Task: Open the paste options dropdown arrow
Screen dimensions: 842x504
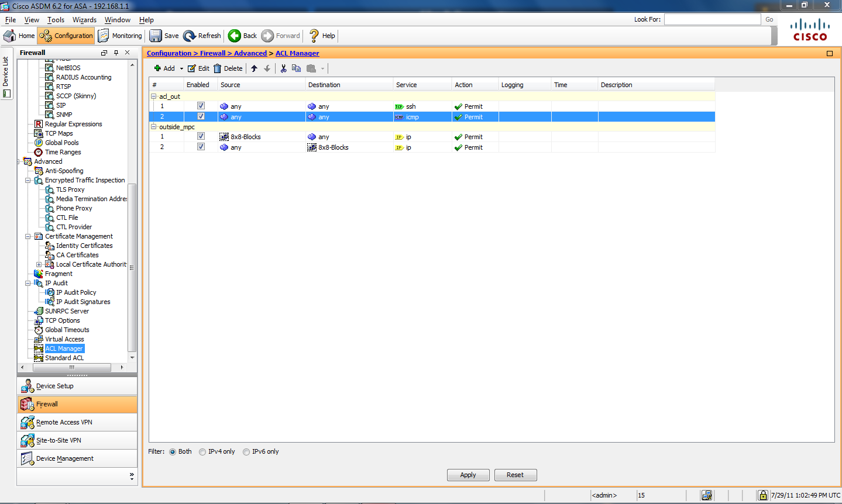Action: click(x=322, y=69)
